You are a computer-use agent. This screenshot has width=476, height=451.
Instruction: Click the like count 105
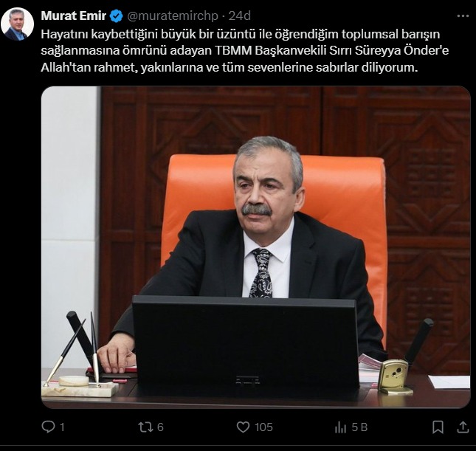tap(263, 427)
